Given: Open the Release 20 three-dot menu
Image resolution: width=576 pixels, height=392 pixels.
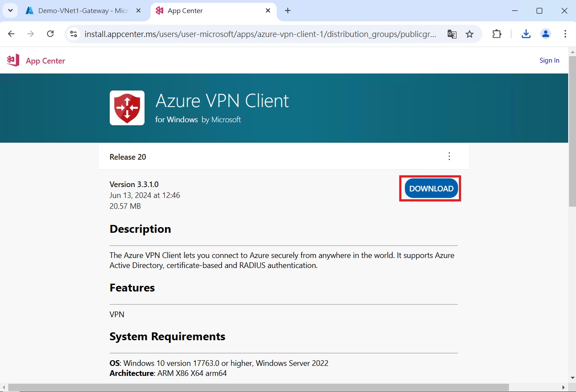Looking at the screenshot, I should tap(449, 157).
